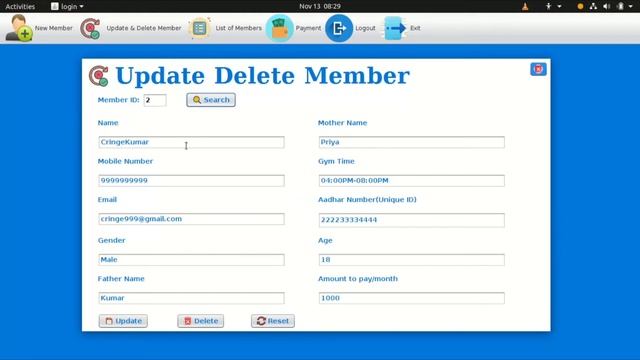This screenshot has width=640, height=360.
Task: Click the Gym Time field
Action: [411, 180]
